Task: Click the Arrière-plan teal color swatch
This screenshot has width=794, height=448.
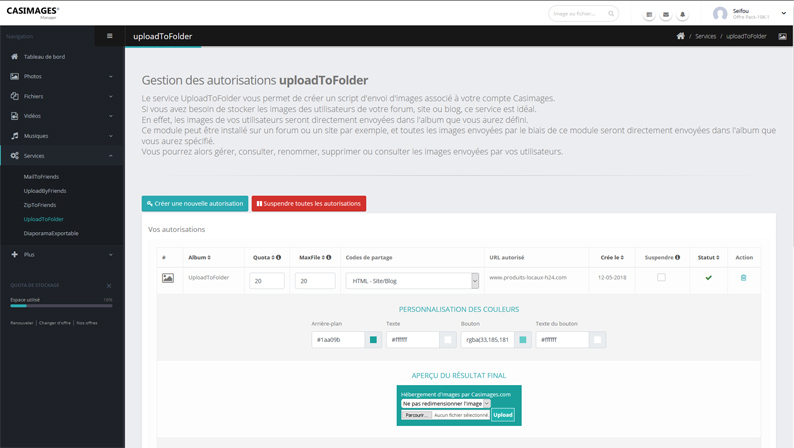Action: 373,340
